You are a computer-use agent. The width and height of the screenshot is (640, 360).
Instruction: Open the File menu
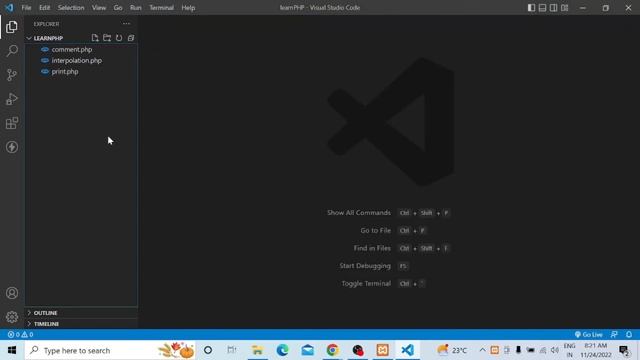26,8
